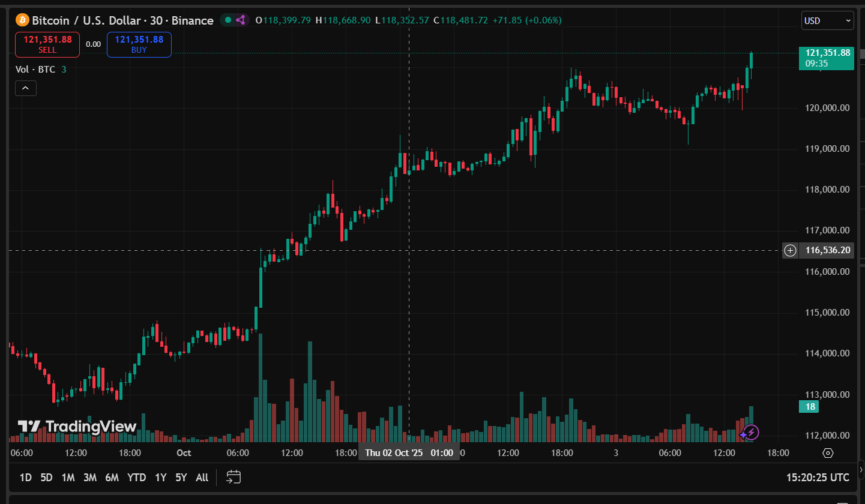Click the blue BUY button
Screen dimensions: 865x504
click(x=139, y=44)
